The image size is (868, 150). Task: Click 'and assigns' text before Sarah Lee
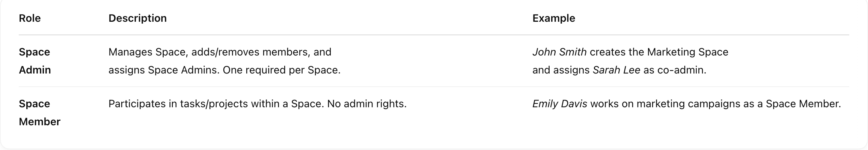point(561,70)
